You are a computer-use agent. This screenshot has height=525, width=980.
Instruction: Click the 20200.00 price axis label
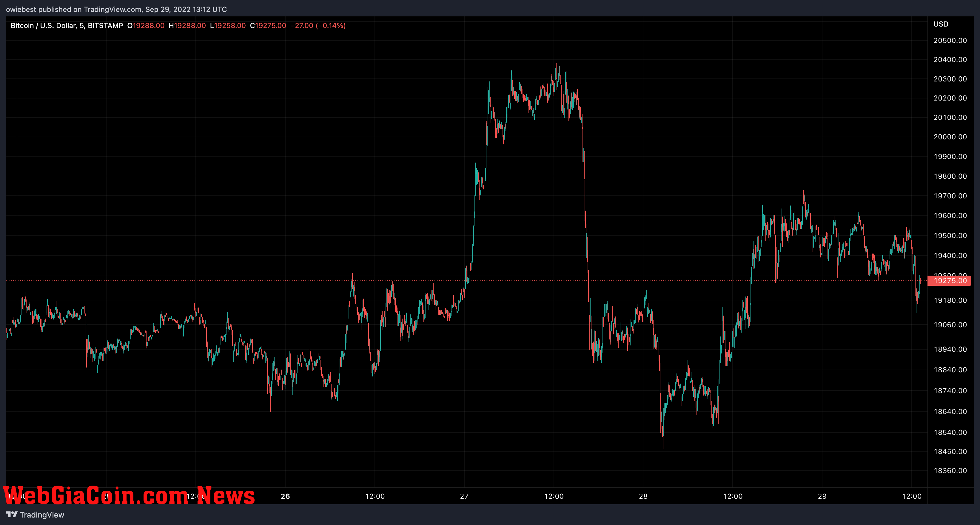point(950,98)
